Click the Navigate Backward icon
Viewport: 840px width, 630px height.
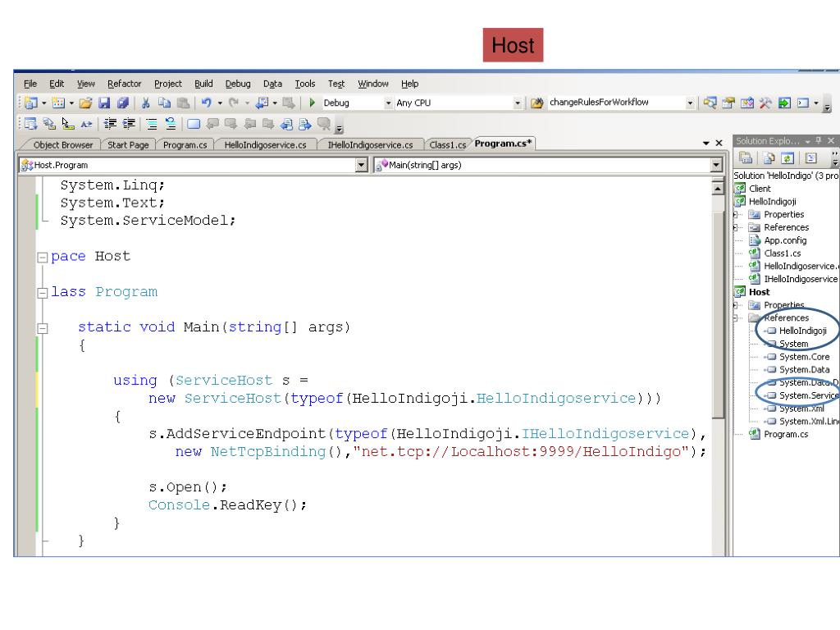click(x=262, y=103)
